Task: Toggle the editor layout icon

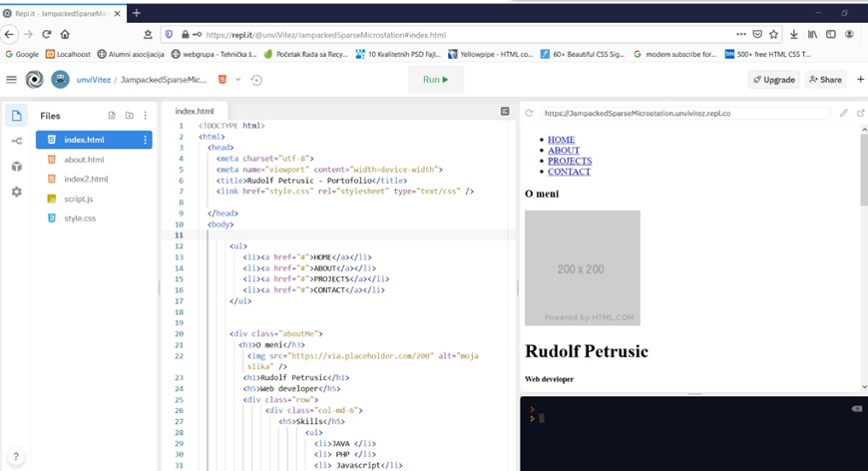Action: click(505, 111)
